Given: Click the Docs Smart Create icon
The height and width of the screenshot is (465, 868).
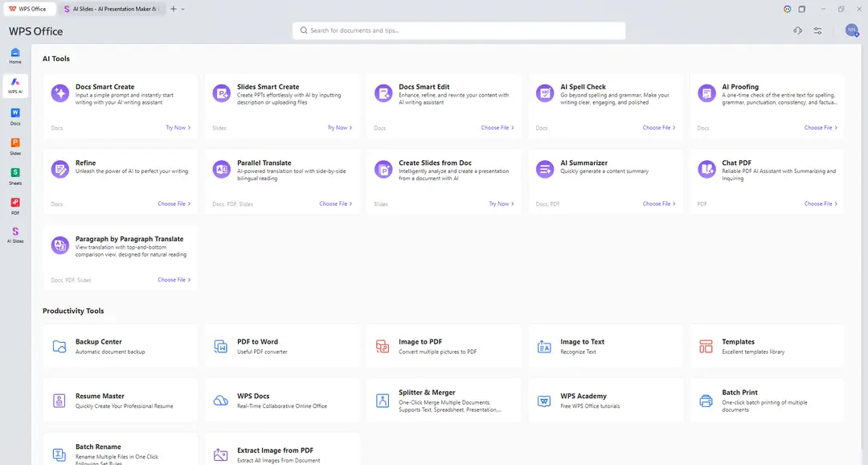Looking at the screenshot, I should (x=59, y=93).
